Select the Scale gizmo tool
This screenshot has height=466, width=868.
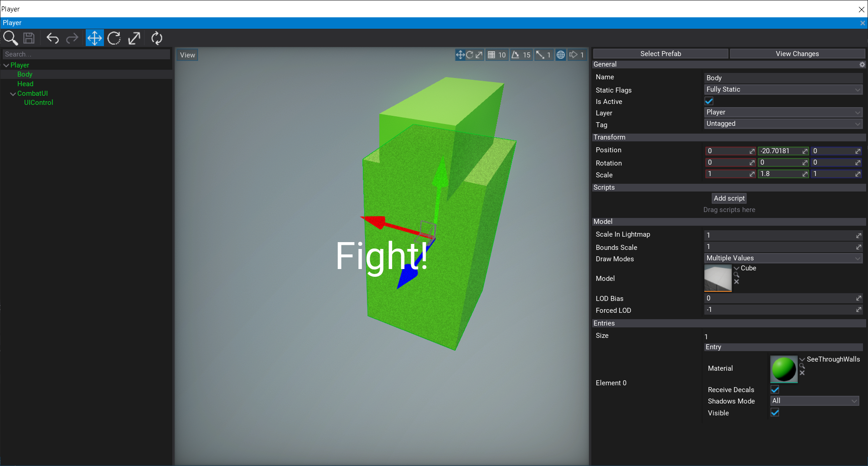tap(134, 38)
